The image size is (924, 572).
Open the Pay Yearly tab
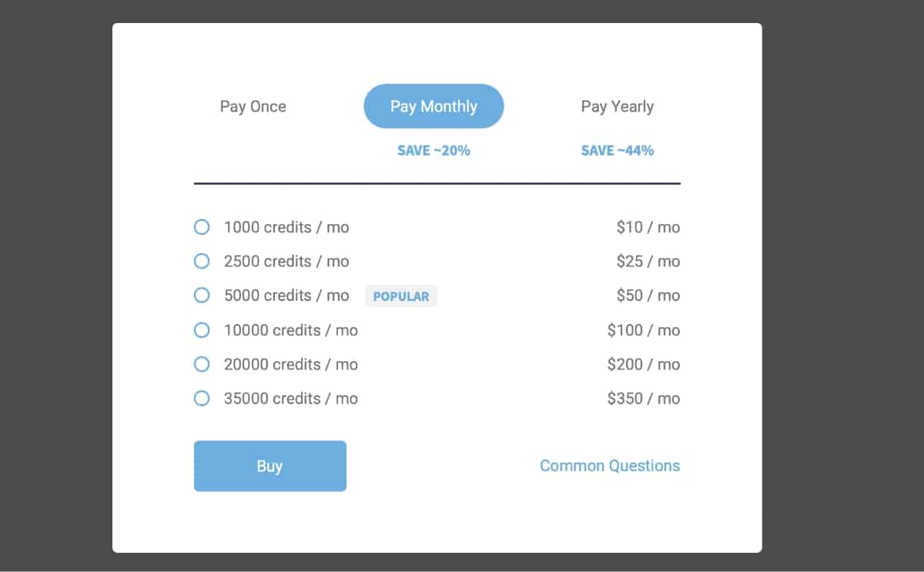tap(617, 106)
